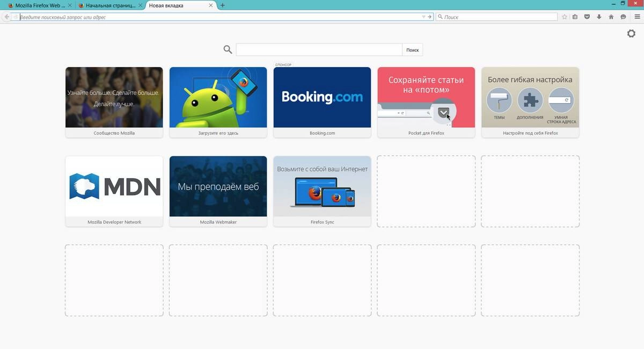
Task: Click the toolbar search magnifier icon
Action: click(x=441, y=17)
